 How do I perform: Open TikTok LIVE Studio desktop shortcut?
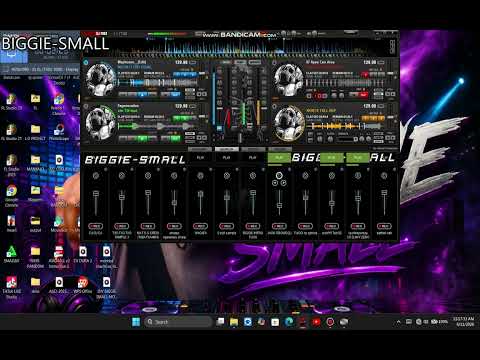(12, 288)
